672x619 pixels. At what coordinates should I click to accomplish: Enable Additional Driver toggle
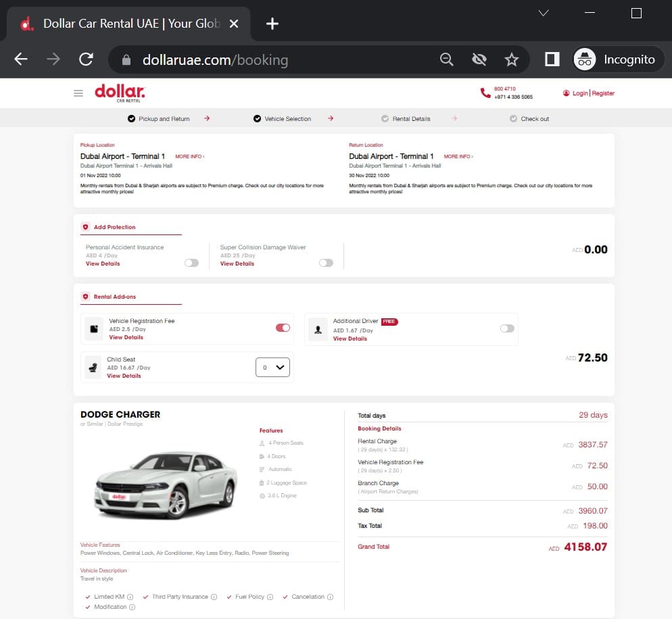pyautogui.click(x=507, y=328)
